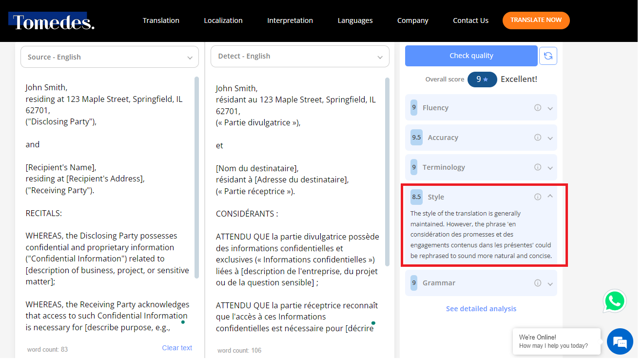Click '[Nom du destinataire],' in translation
The width and height of the screenshot is (644, 359).
[257, 168]
